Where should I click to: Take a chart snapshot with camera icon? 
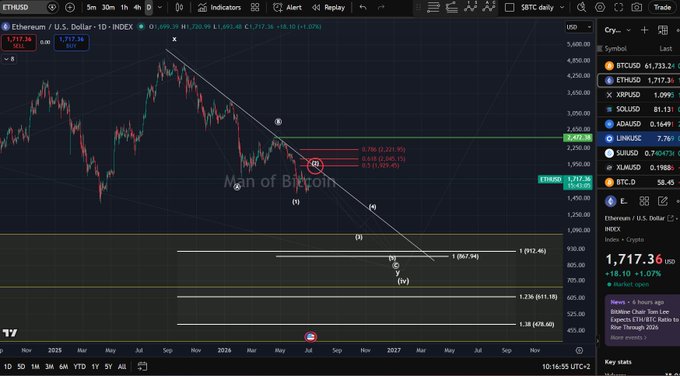pyautogui.click(x=636, y=7)
